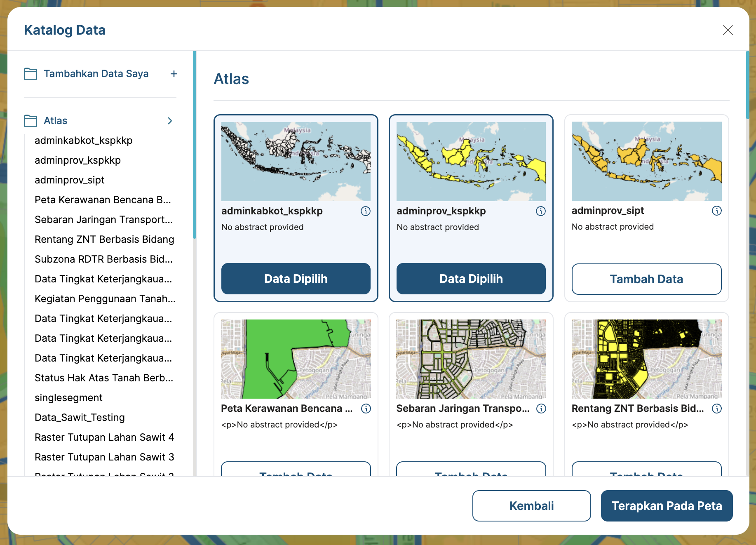Open the adminprov_kspkkp map thumbnail
This screenshot has height=545, width=756.
pos(471,161)
